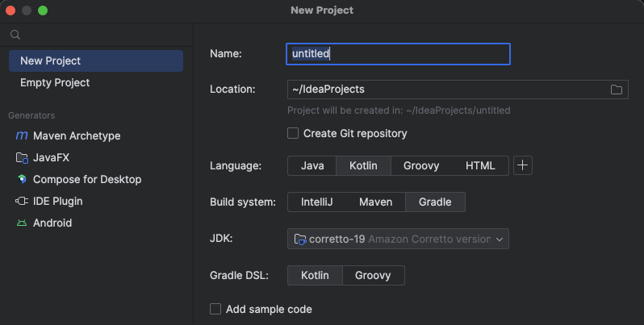Add another language with plus button
The width and height of the screenshot is (644, 325).
(x=522, y=165)
